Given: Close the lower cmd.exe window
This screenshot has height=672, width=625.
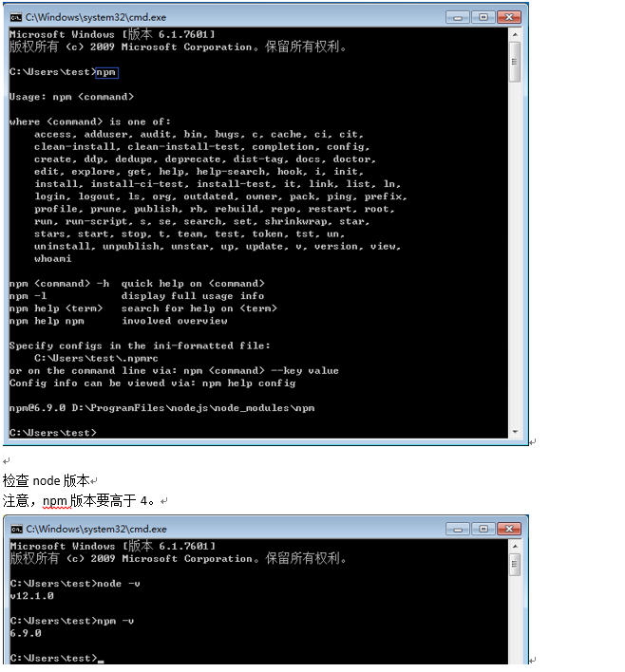Looking at the screenshot, I should point(509,529).
